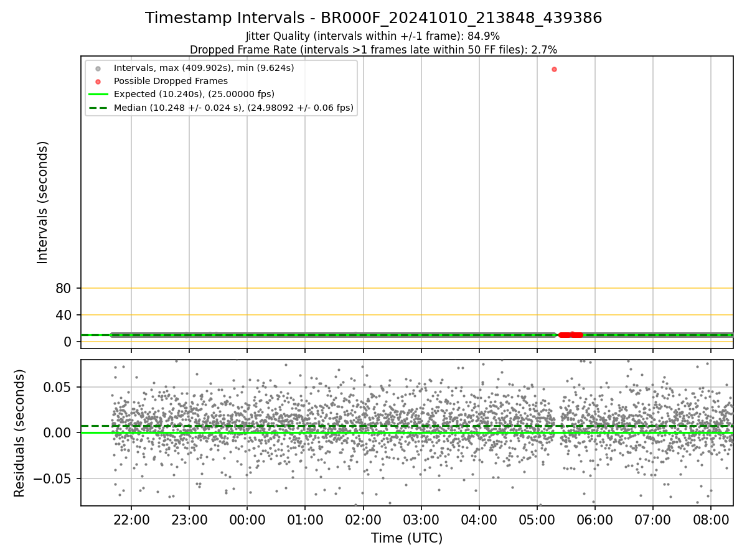Click the 'Jitter Quality' subtitle line

click(x=373, y=36)
